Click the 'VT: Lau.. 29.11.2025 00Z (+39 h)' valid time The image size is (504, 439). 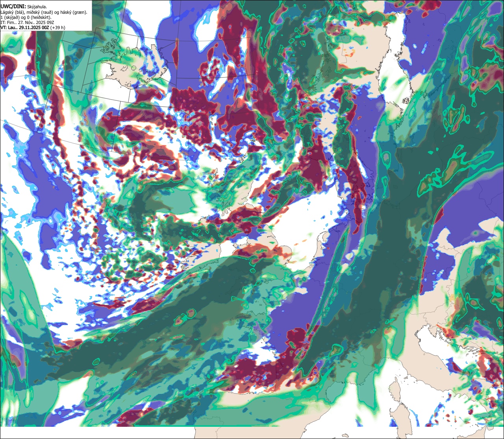[33, 28]
